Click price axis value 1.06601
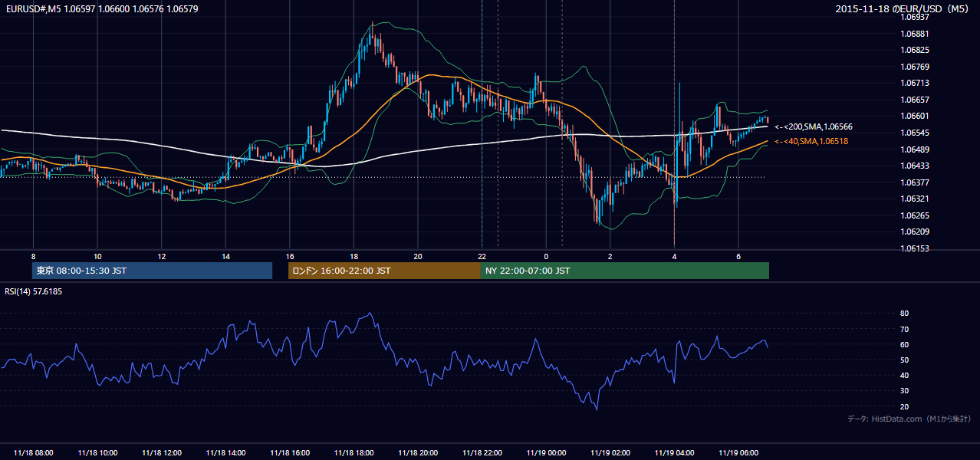Screen dimensions: 980x460 point(915,116)
